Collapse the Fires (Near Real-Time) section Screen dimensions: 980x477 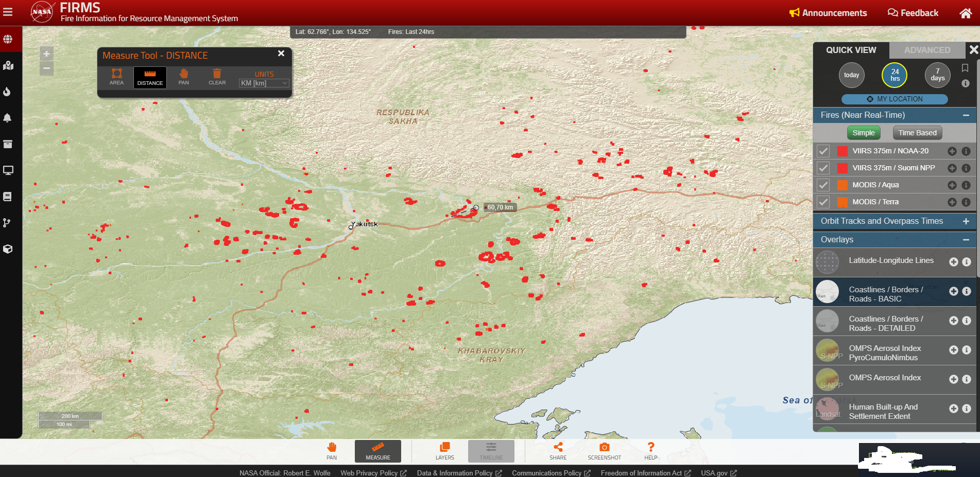(x=966, y=115)
